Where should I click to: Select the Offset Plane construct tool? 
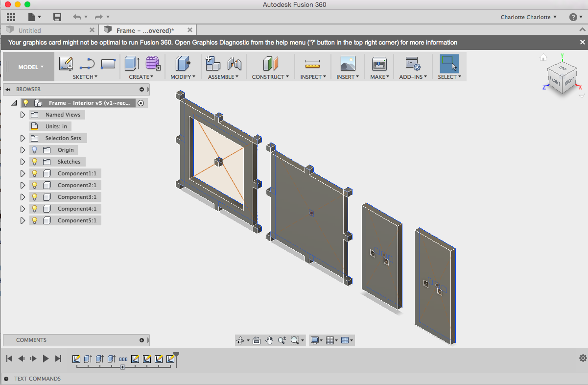270,63
